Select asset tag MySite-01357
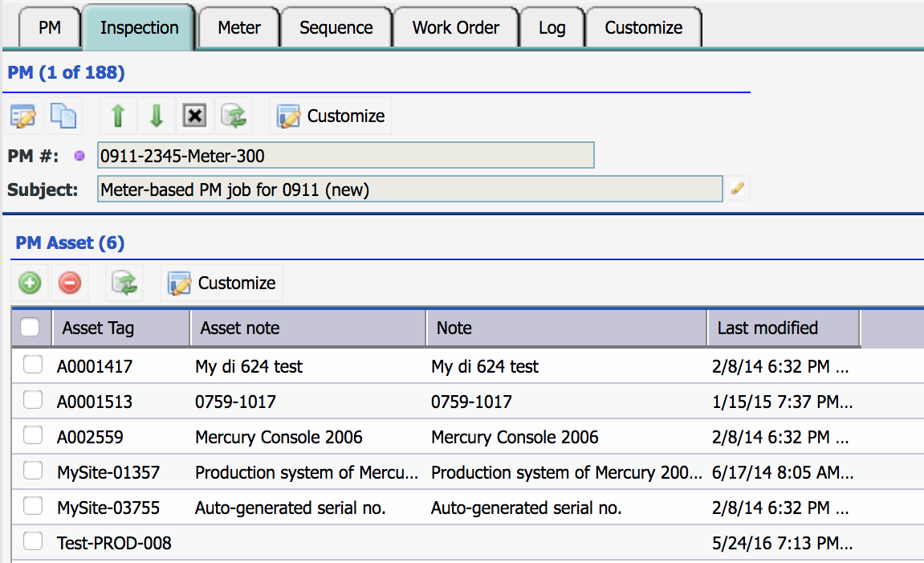 (x=108, y=473)
